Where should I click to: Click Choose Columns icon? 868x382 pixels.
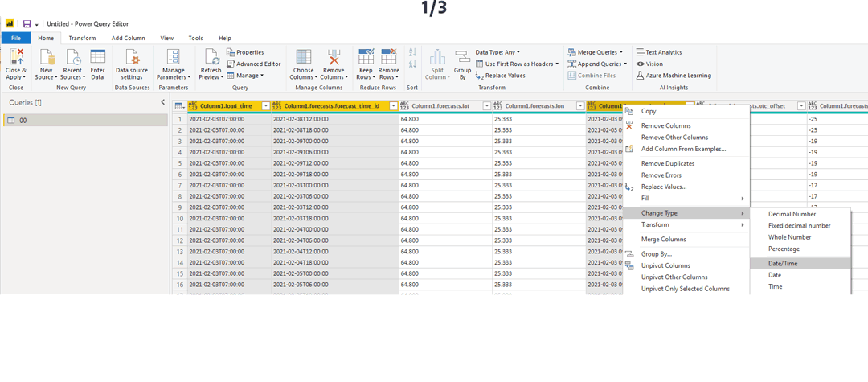[x=303, y=57]
